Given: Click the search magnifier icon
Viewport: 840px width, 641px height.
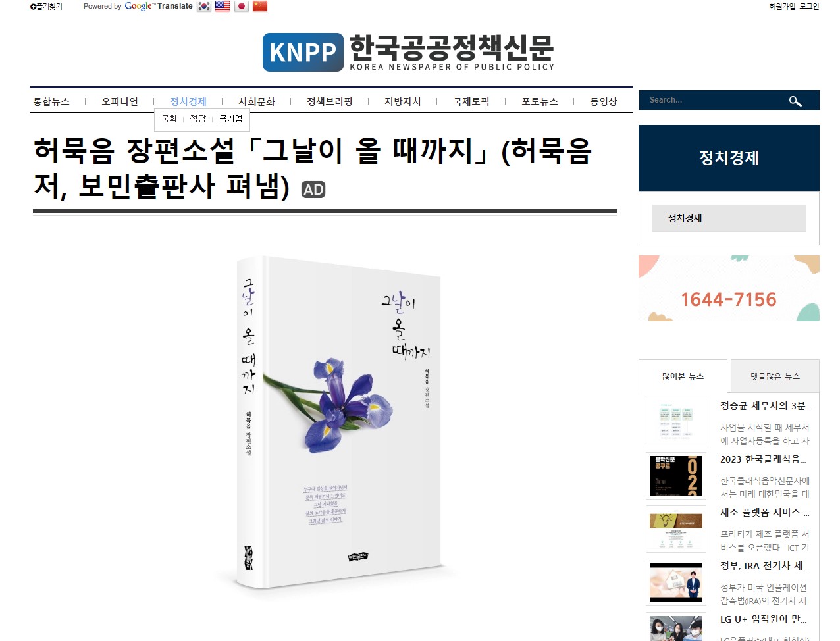Looking at the screenshot, I should point(795,101).
